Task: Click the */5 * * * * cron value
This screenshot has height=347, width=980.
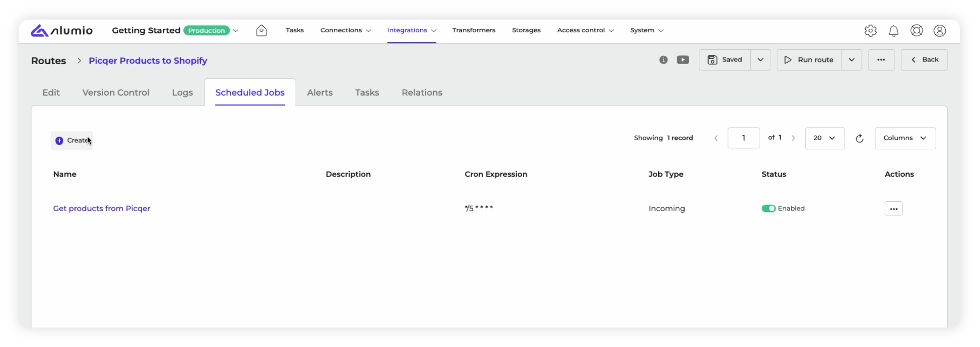Action: coord(479,208)
